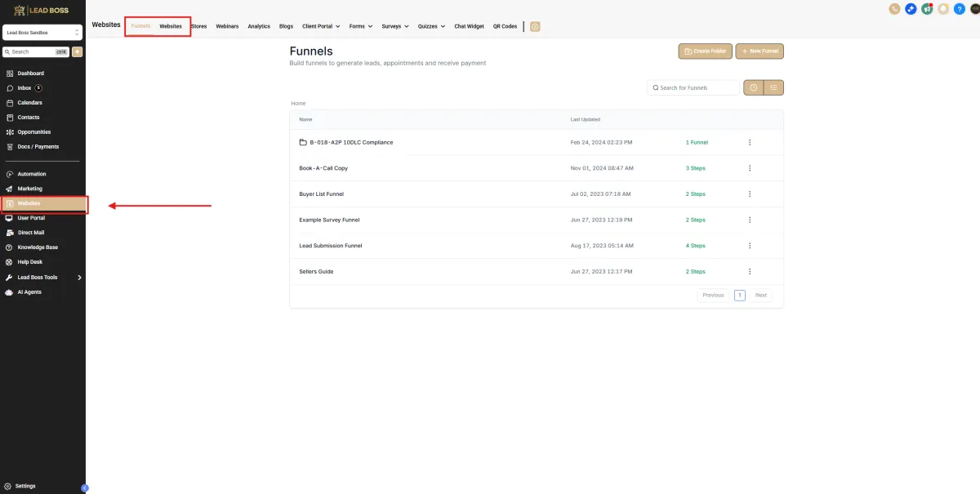Switch to the Blogs tab
Image resolution: width=980 pixels, height=494 pixels.
click(286, 26)
